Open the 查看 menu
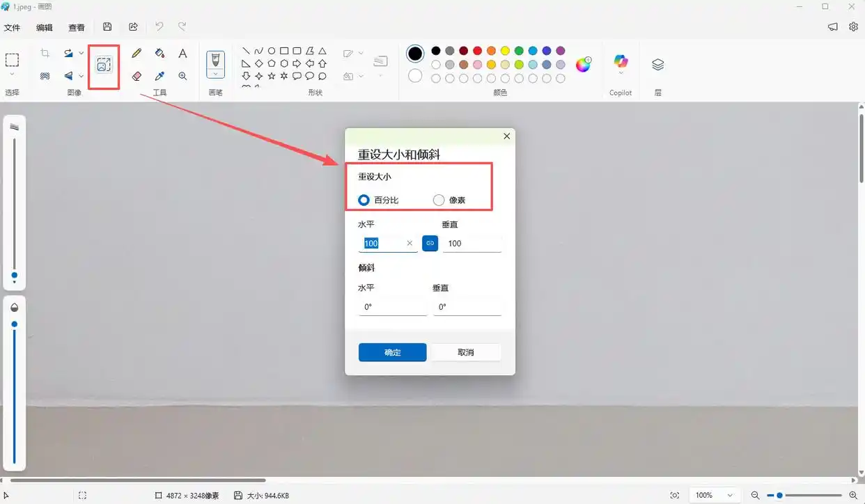 [x=77, y=27]
